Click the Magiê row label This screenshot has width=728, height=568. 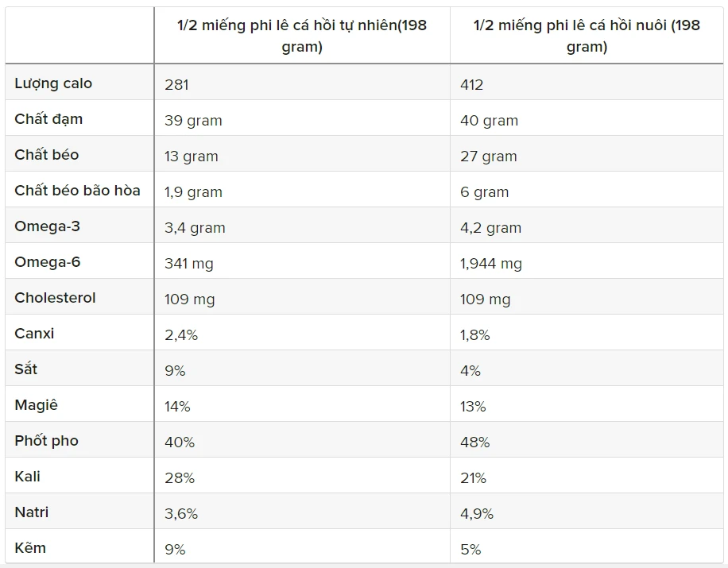click(x=36, y=405)
